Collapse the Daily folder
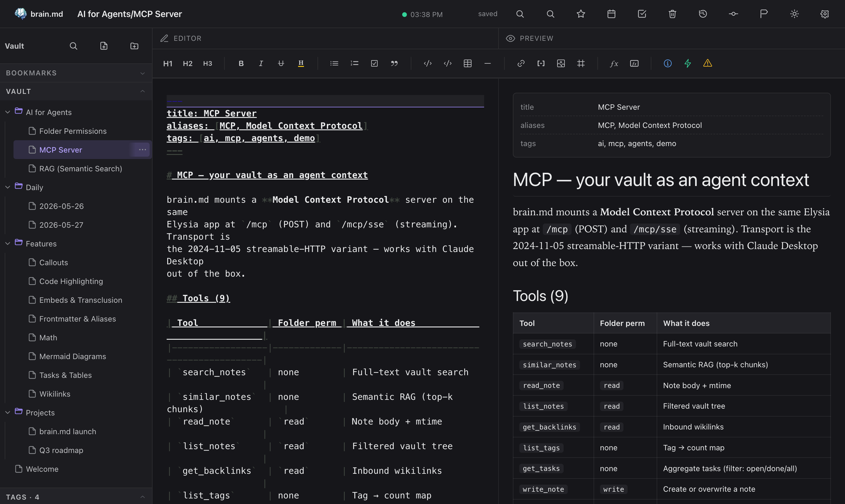845x504 pixels. tap(8, 187)
